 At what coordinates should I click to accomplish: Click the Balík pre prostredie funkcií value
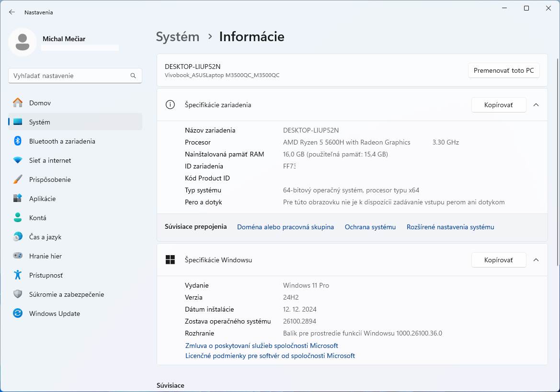(x=363, y=333)
